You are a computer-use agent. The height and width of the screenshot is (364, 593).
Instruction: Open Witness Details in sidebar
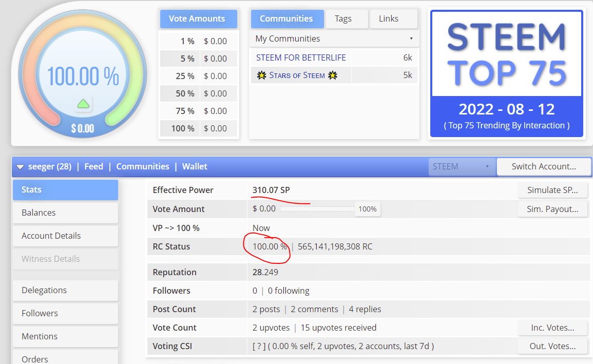(x=65, y=259)
